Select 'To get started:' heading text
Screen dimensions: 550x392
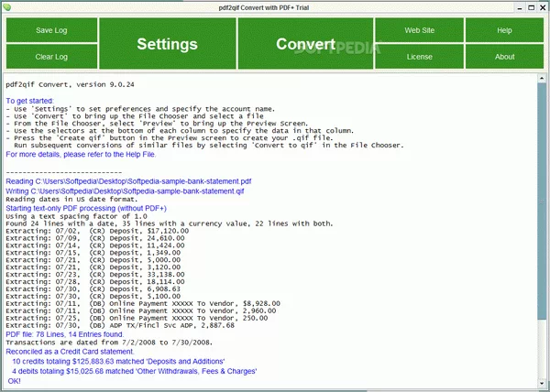[x=30, y=101]
